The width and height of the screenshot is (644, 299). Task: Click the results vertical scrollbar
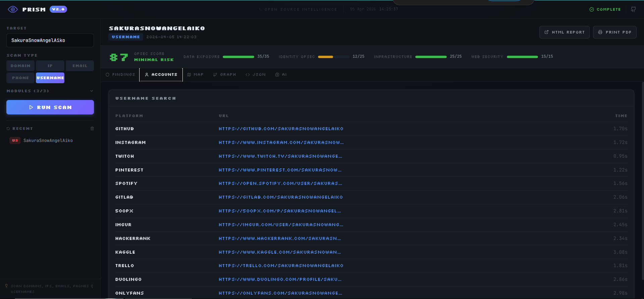tap(642, 181)
